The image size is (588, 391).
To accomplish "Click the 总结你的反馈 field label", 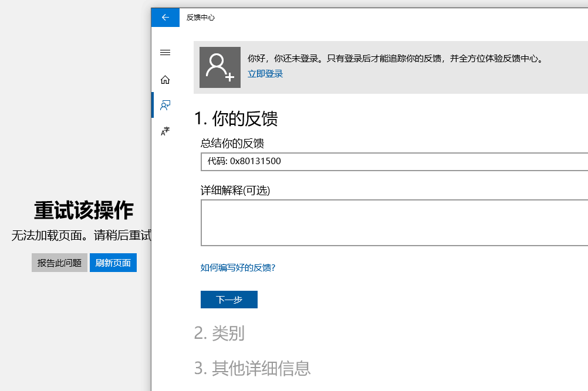I will 232,144.
